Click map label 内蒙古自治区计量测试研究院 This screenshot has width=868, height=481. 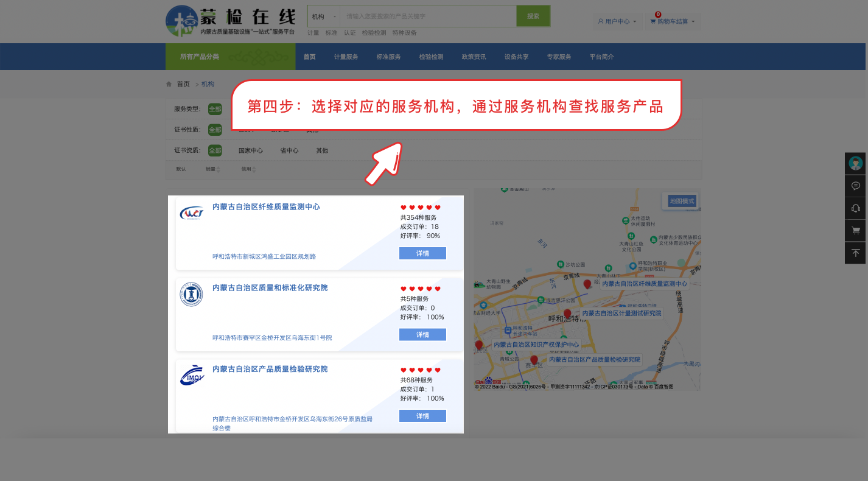click(x=621, y=314)
